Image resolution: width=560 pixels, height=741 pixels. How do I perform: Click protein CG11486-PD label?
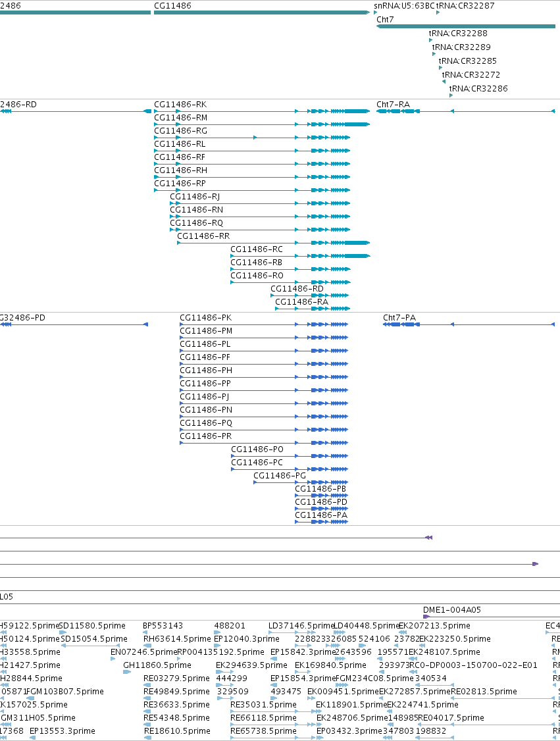(321, 502)
